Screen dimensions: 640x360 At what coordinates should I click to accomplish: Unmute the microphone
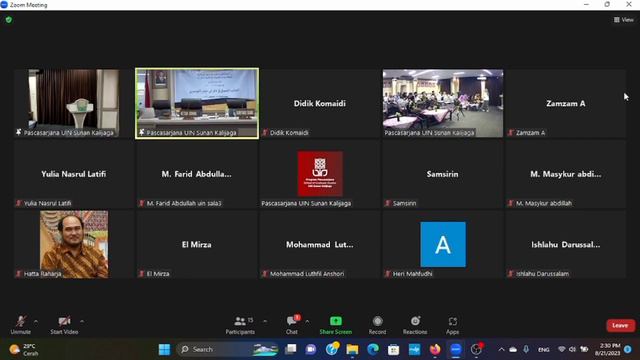[20, 325]
